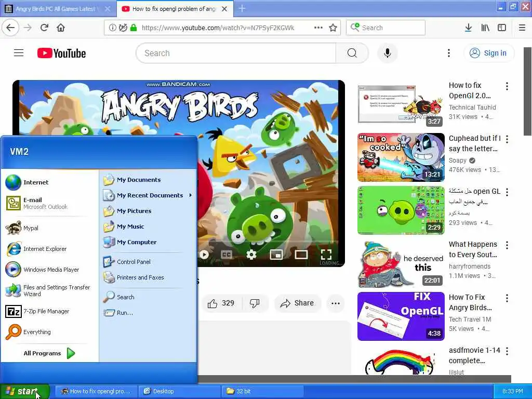The height and width of the screenshot is (399, 532).
Task: Open My Music in Start menu
Action: point(148,227)
